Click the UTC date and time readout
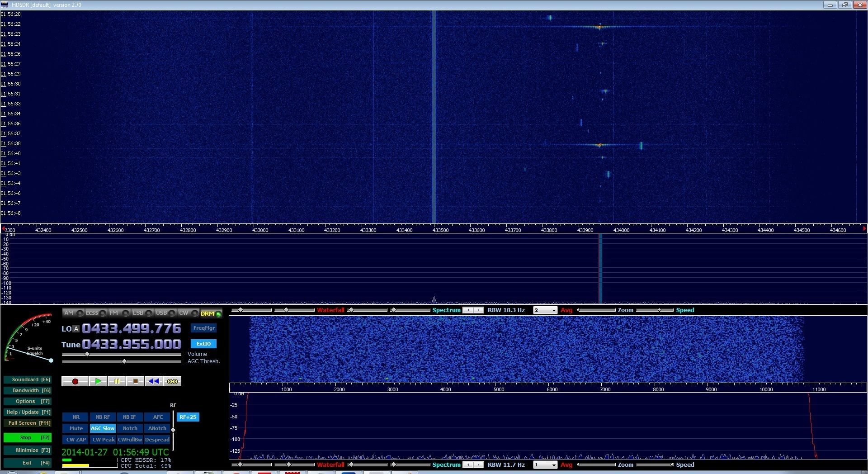Screen dimensions: 868x474 pyautogui.click(x=115, y=452)
